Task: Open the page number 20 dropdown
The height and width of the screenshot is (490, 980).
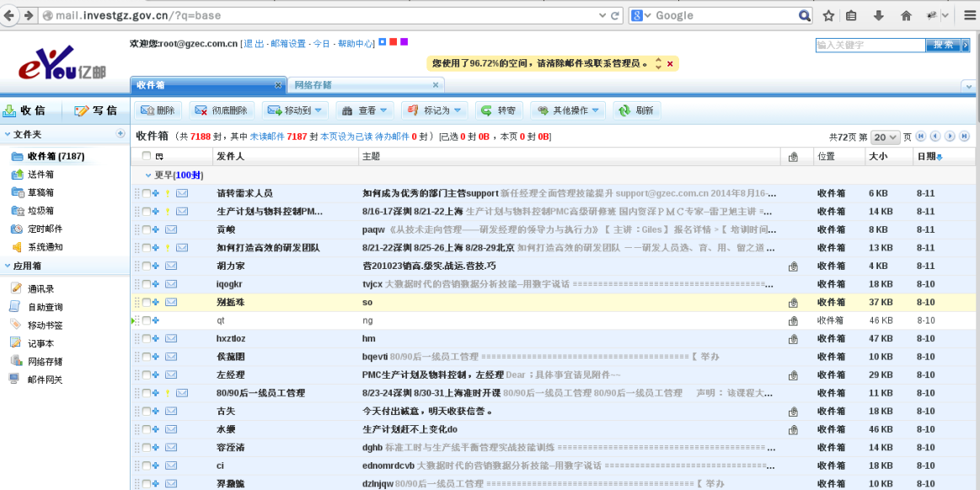Action: point(886,137)
